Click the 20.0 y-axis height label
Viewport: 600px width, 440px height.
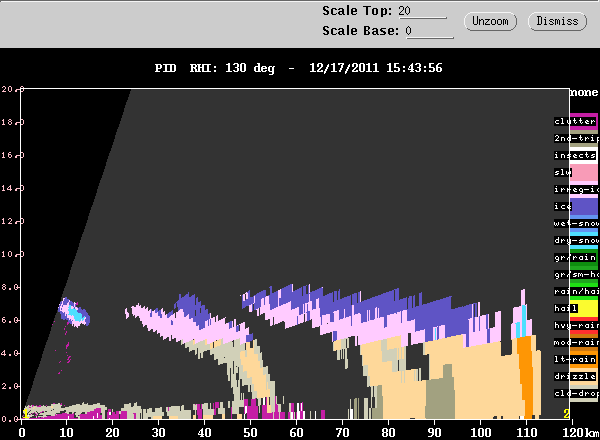(13, 89)
